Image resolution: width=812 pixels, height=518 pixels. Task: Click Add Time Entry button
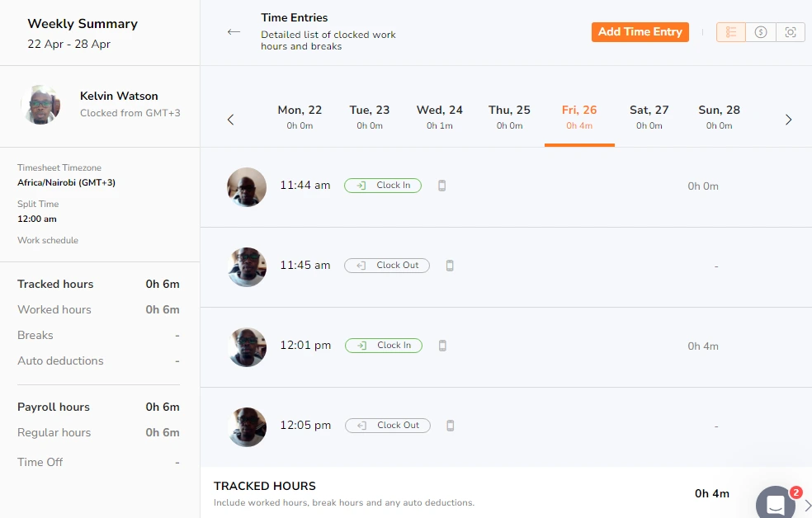coord(640,32)
